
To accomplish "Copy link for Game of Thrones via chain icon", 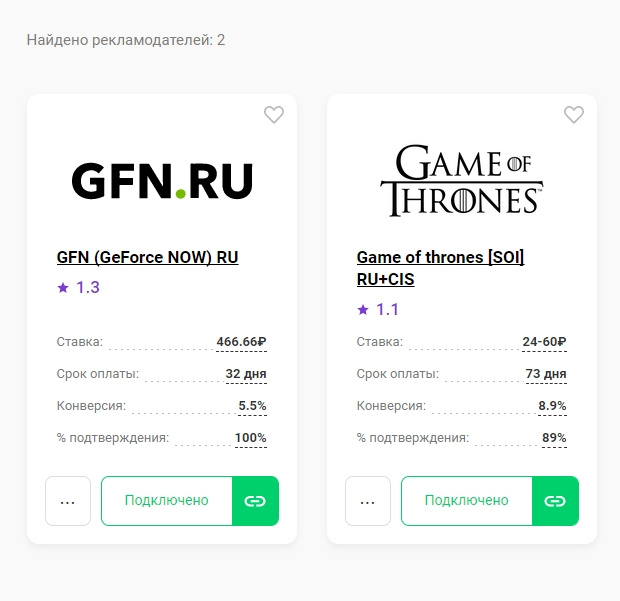I will (x=555, y=501).
